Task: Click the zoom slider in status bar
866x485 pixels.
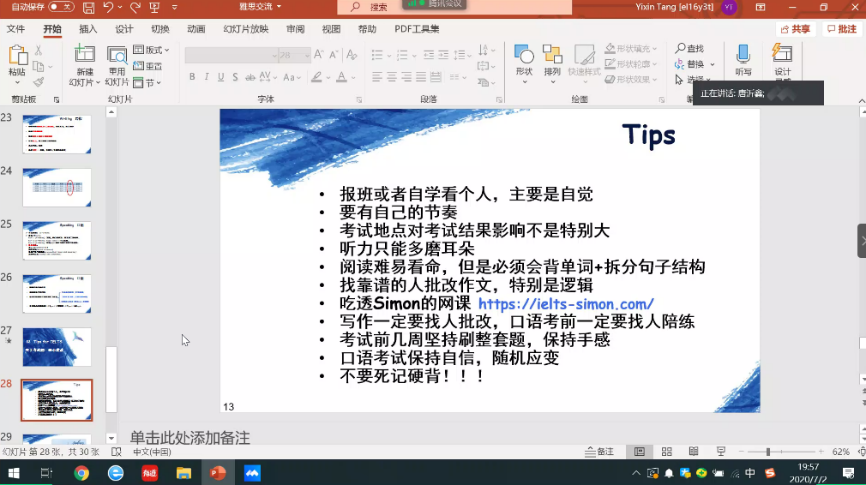Action: coord(781,451)
